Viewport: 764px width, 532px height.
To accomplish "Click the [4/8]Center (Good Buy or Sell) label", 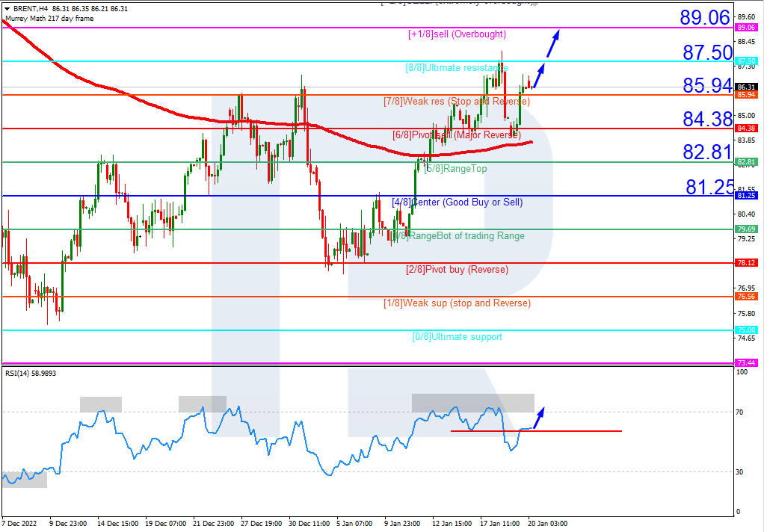I will tap(458, 202).
